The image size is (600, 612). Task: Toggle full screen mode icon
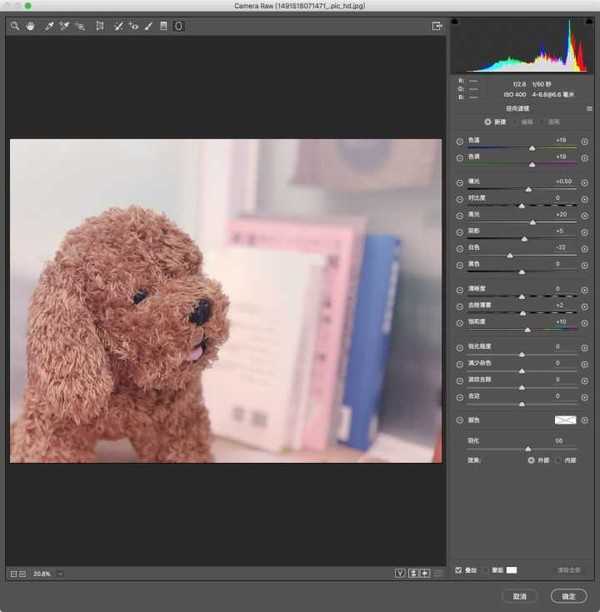tap(436, 26)
